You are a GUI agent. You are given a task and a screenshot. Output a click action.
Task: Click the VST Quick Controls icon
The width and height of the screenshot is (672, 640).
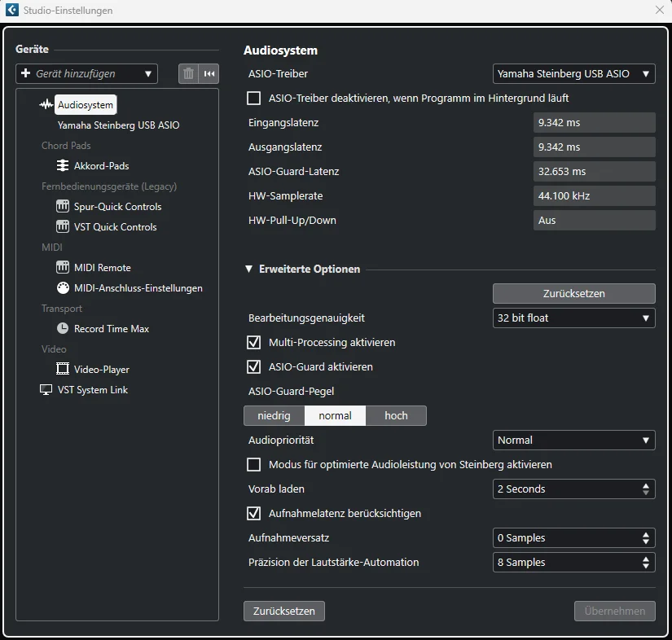[x=63, y=226]
